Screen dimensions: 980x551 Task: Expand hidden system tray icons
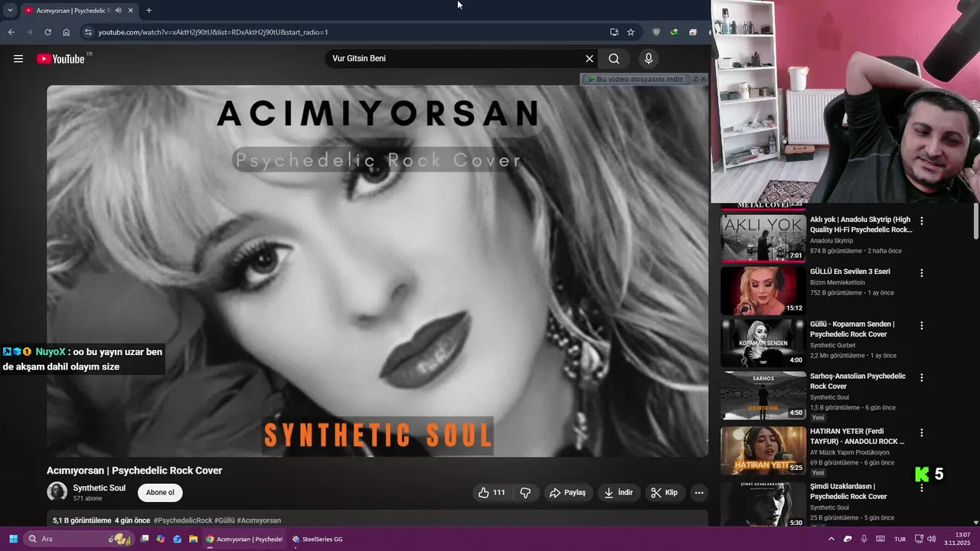831,539
